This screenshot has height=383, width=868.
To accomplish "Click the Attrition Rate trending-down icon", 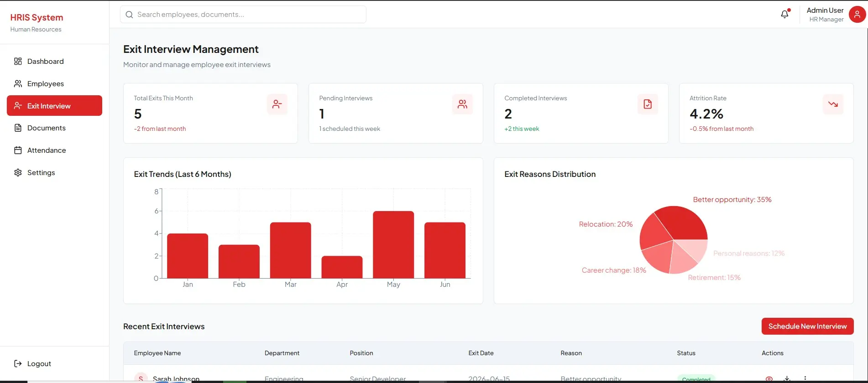I will pos(833,104).
